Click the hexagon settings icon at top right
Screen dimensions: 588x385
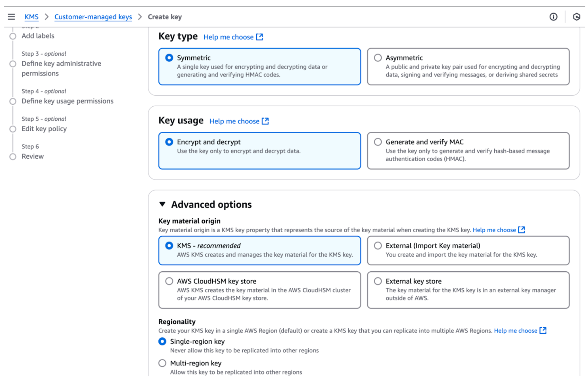click(x=576, y=17)
